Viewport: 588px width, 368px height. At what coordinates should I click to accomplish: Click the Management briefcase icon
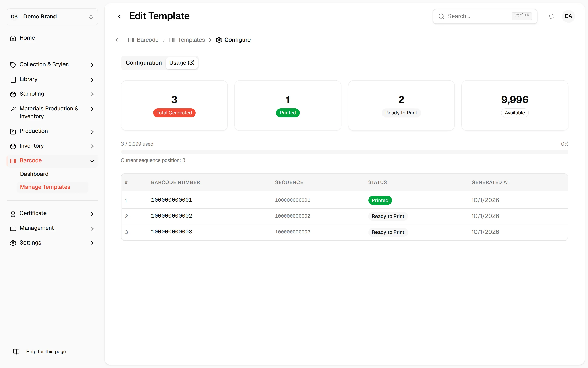(13, 228)
